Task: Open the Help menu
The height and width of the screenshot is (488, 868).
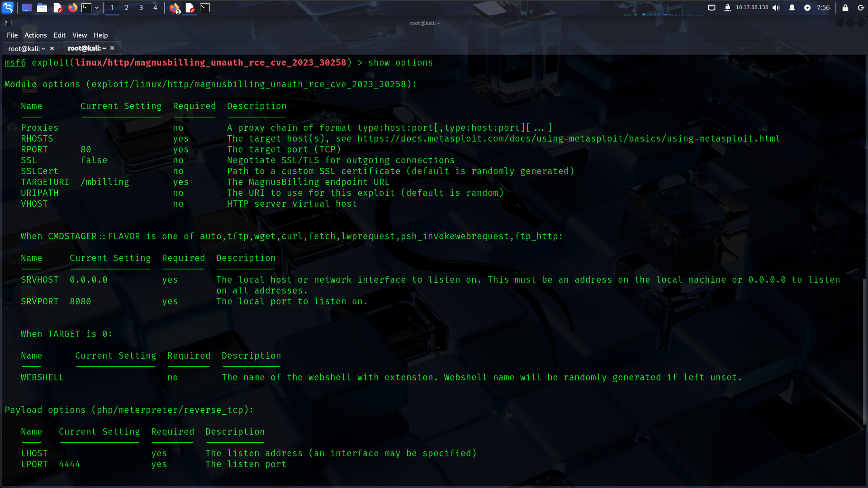Action: pyautogui.click(x=101, y=35)
